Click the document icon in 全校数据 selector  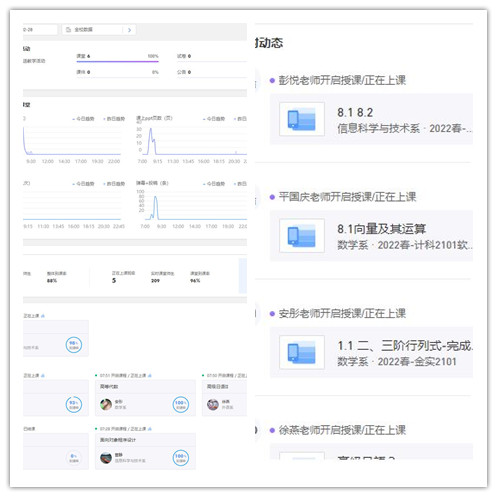click(68, 30)
